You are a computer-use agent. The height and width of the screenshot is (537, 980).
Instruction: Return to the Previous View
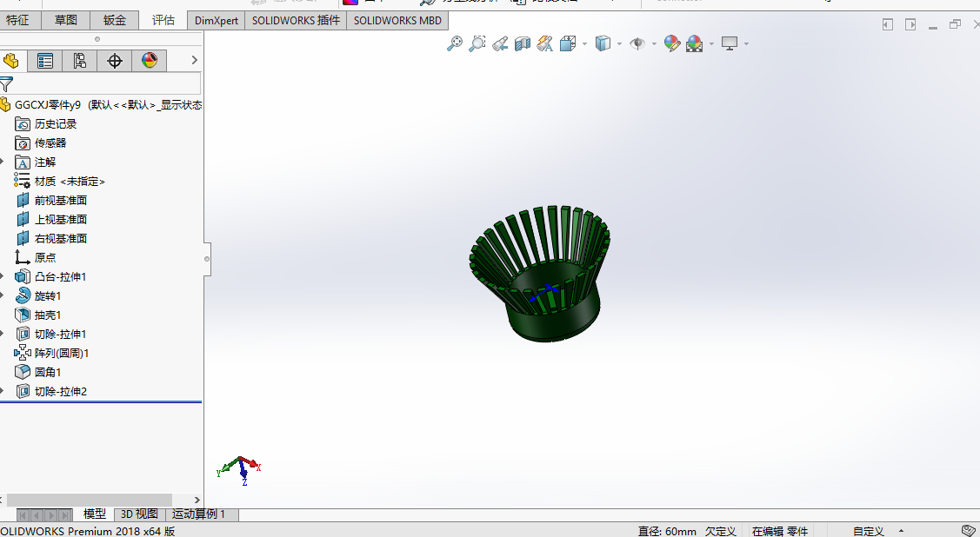pyautogui.click(x=499, y=43)
